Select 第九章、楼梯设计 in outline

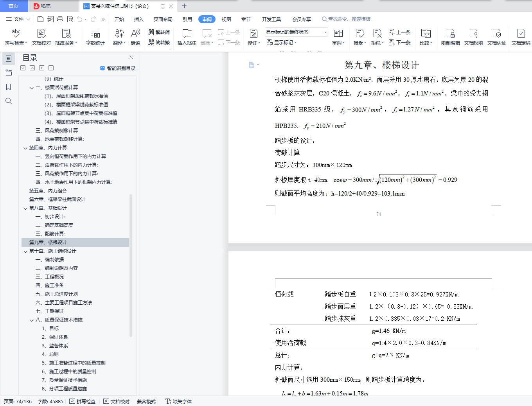point(75,243)
